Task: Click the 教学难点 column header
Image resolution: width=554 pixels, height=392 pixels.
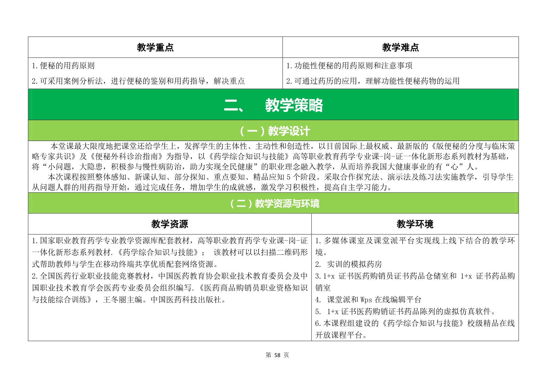Action: click(400, 47)
